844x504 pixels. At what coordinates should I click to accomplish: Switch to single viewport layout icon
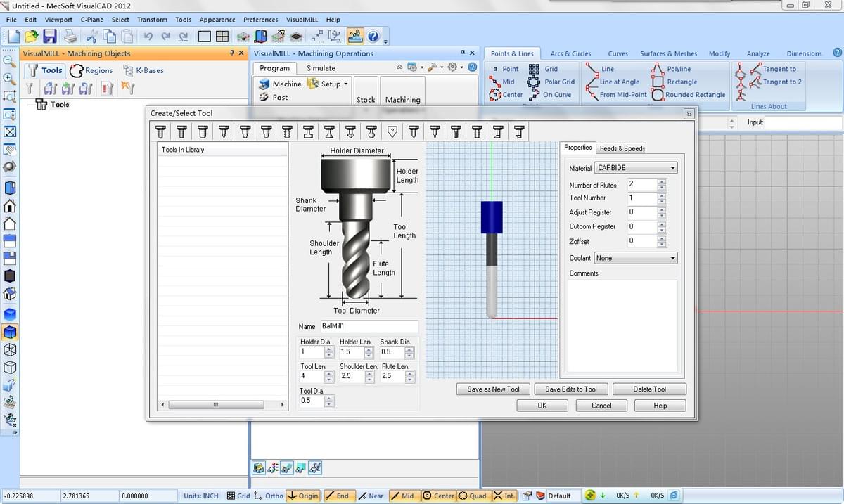[205, 36]
